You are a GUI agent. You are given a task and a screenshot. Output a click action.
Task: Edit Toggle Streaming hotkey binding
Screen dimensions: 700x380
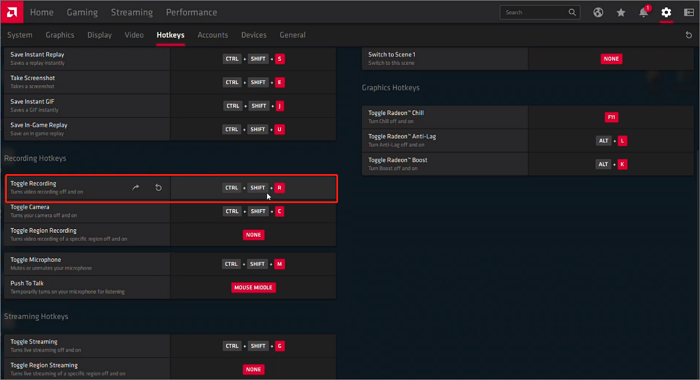254,346
